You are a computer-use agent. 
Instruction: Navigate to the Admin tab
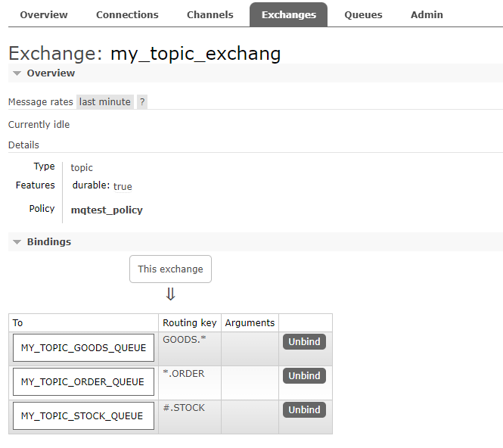427,14
